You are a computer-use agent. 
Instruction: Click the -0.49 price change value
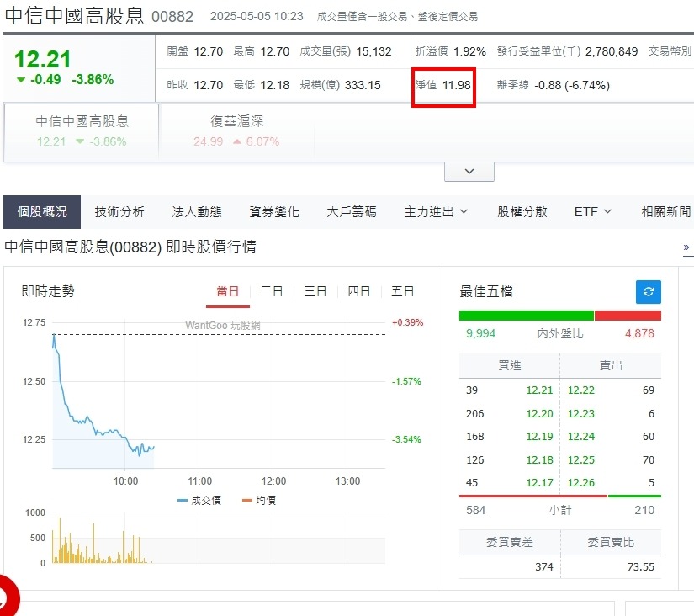tap(45, 80)
